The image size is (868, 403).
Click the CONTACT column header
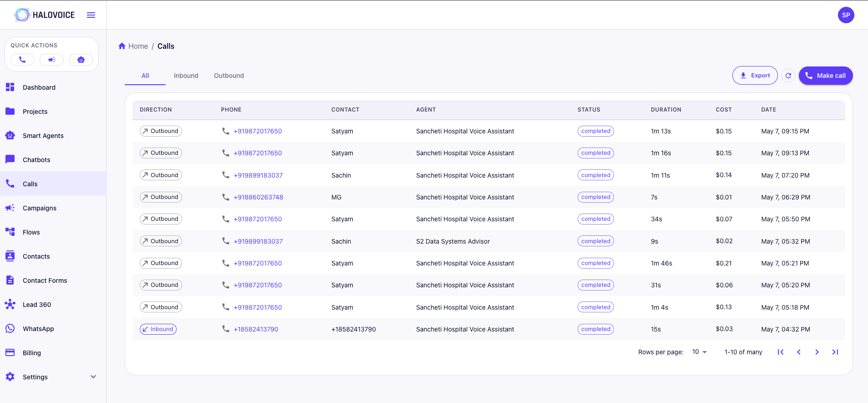[345, 110]
